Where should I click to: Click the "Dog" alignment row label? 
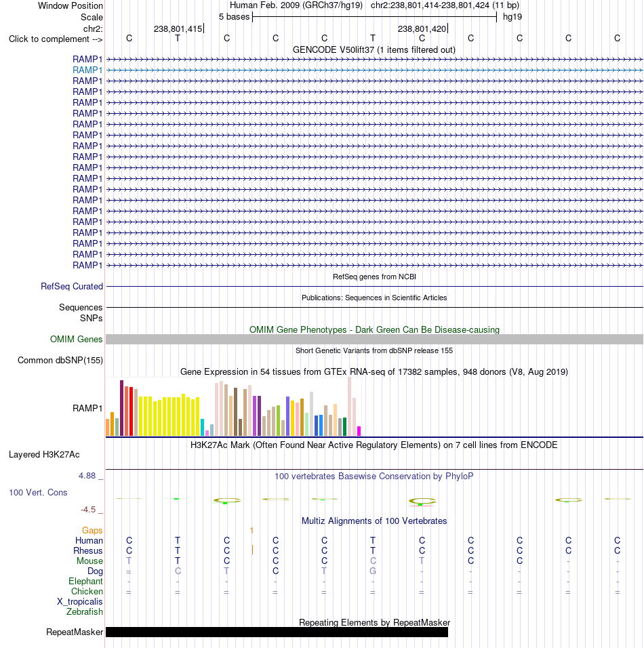[x=95, y=571]
